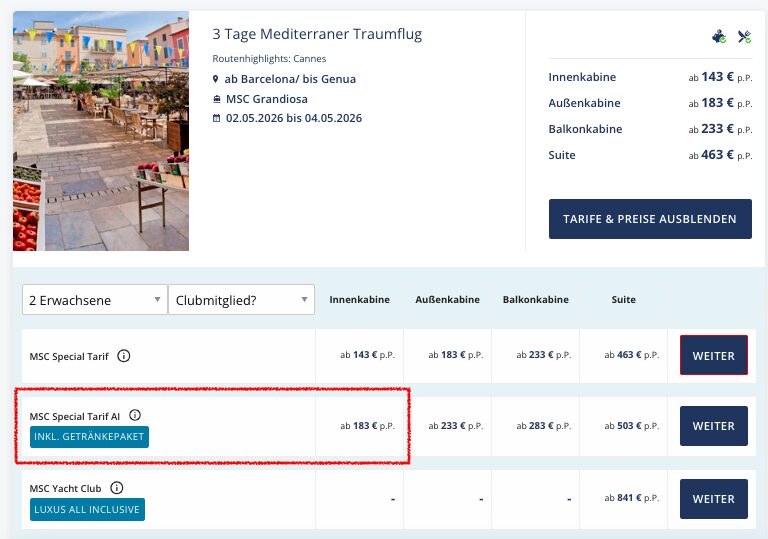Open the Cannes market cruise photo
Screen dimensions: 768x539
[101, 131]
